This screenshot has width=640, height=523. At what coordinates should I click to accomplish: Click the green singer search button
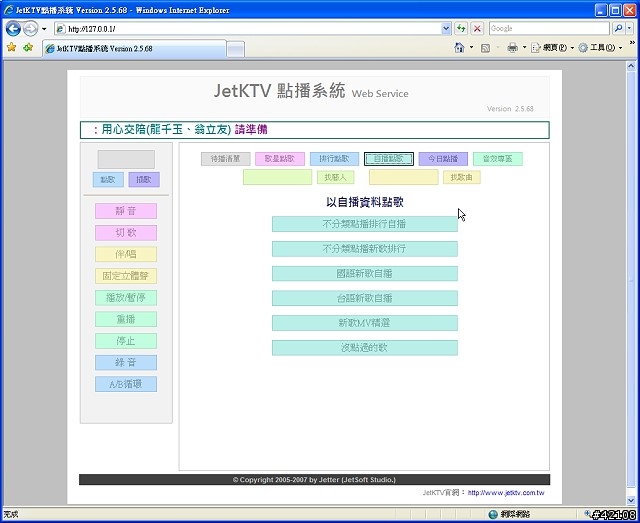(336, 177)
